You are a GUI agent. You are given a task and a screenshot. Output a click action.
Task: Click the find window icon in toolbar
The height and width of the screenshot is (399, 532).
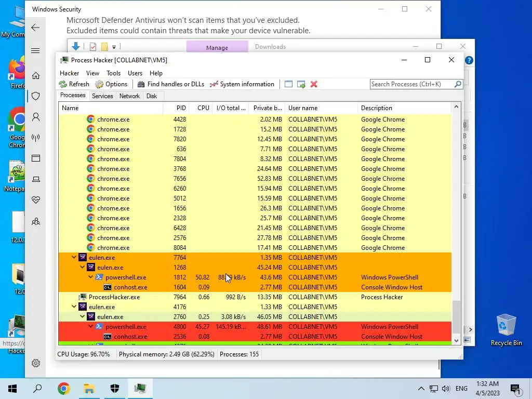coord(288,84)
